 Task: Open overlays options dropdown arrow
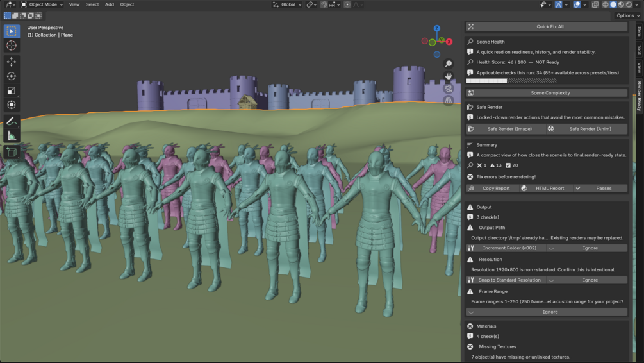pos(584,4)
